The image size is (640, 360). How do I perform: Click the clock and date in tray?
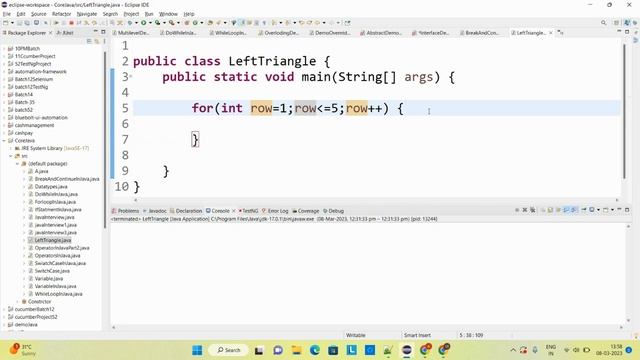609,350
